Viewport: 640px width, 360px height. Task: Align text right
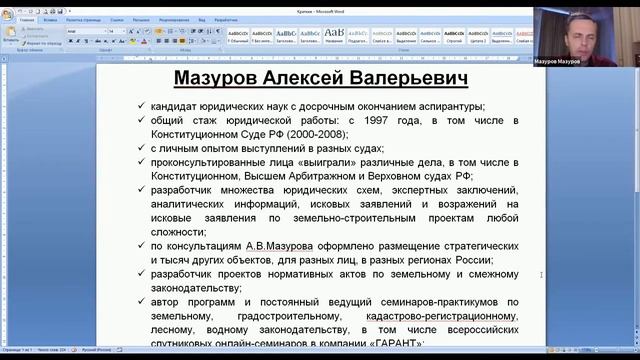click(x=174, y=41)
